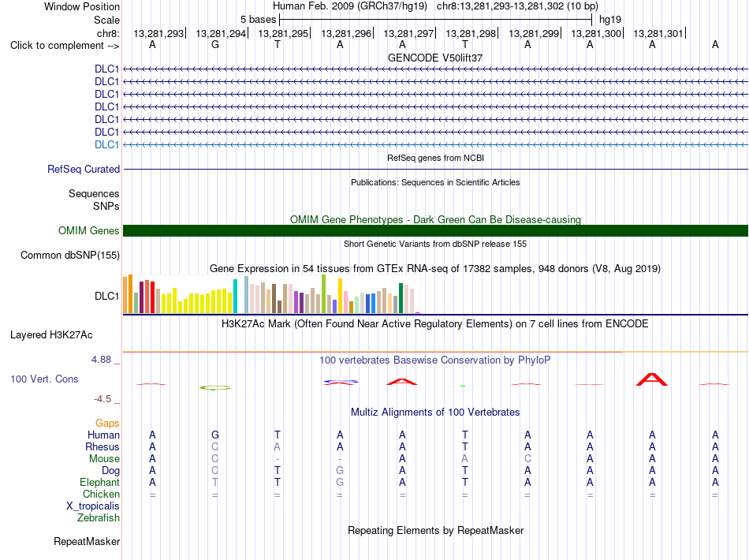The height and width of the screenshot is (560, 749).
Task: Click the dark green bar in GTEx chart
Action: [x=401, y=298]
